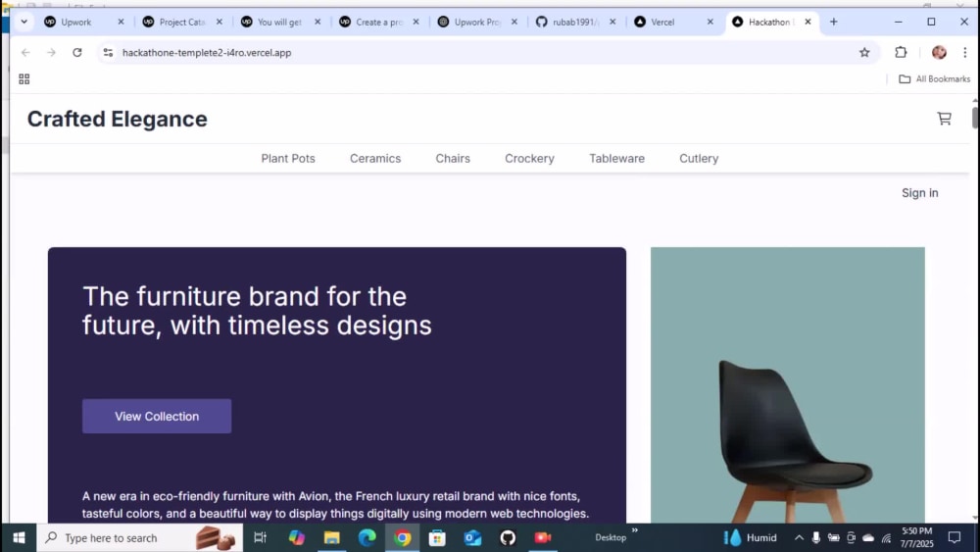Launch Copilot from the taskbar
The image size is (980, 552).
pyautogui.click(x=296, y=537)
